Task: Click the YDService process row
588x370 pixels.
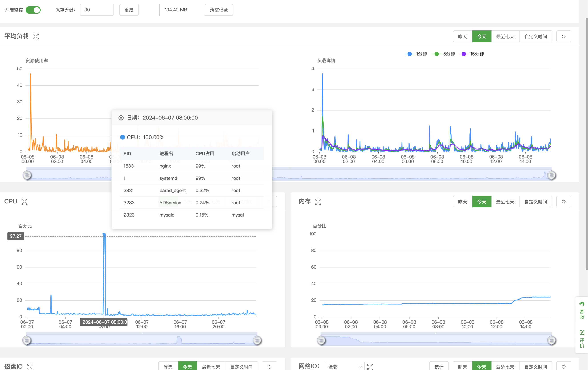Action: 192,203
